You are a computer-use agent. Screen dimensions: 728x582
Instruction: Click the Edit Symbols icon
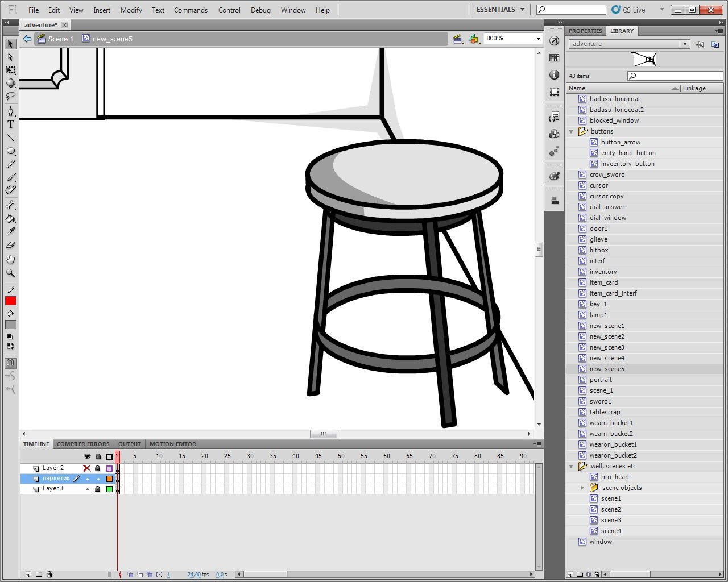click(x=474, y=39)
